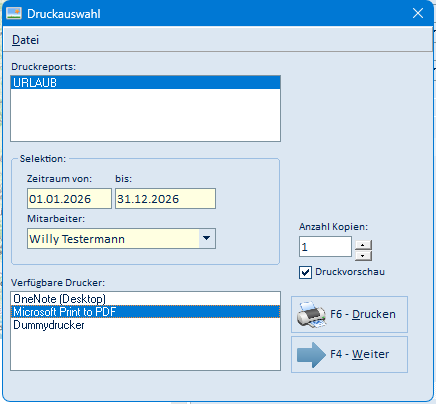Click empty area of Druckreports list

(145, 115)
